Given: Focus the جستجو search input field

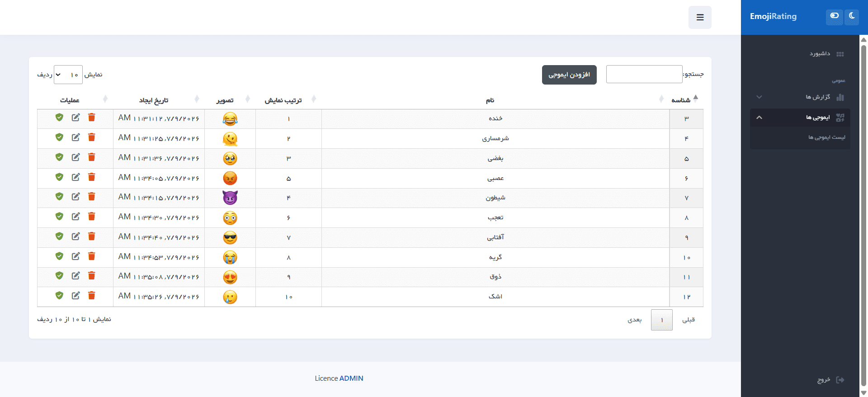Looking at the screenshot, I should tap(644, 74).
